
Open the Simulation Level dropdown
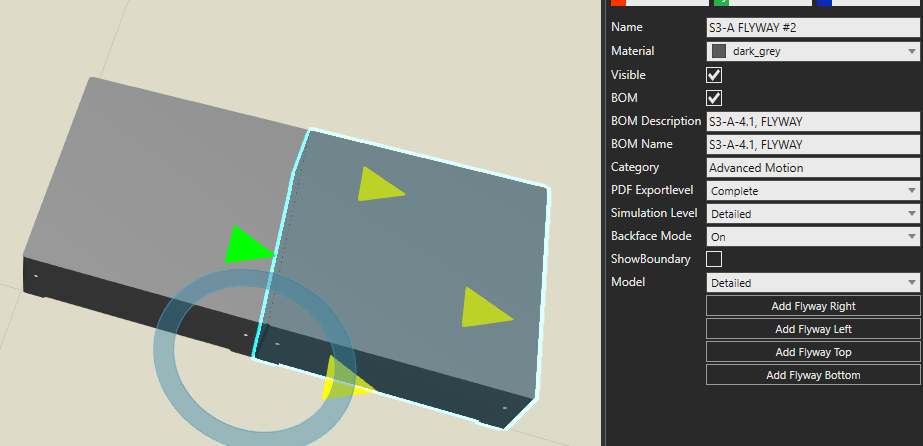(813, 213)
